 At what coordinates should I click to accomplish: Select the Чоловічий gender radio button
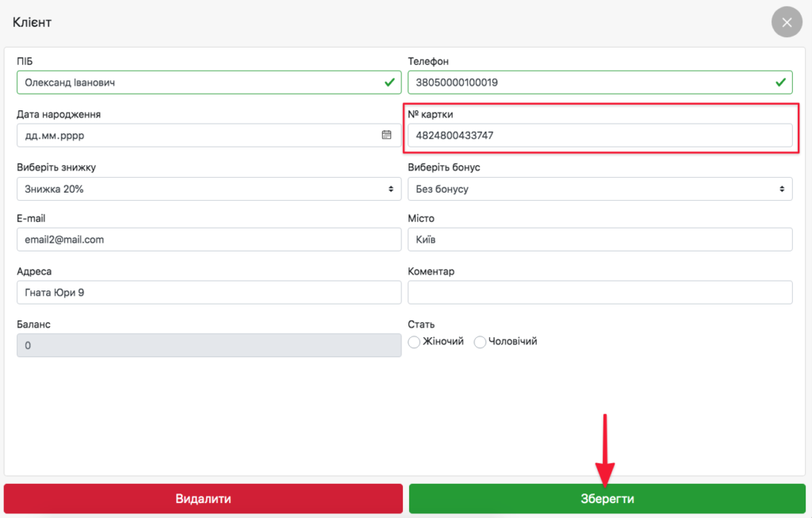point(480,342)
